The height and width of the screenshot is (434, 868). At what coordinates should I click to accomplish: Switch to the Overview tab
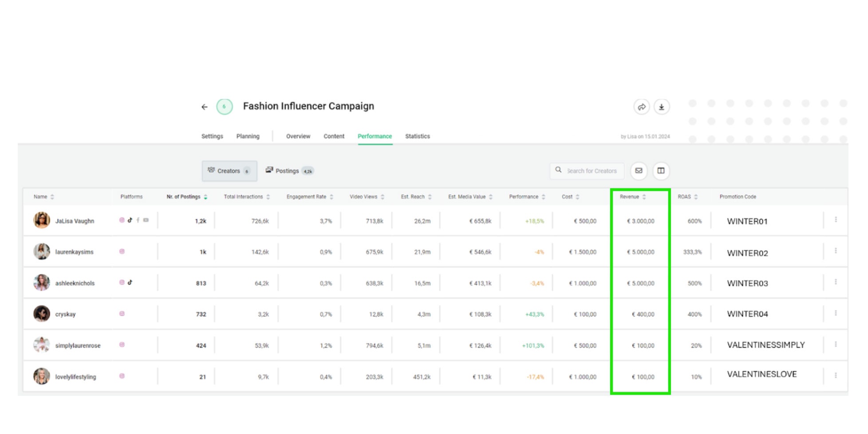point(298,136)
